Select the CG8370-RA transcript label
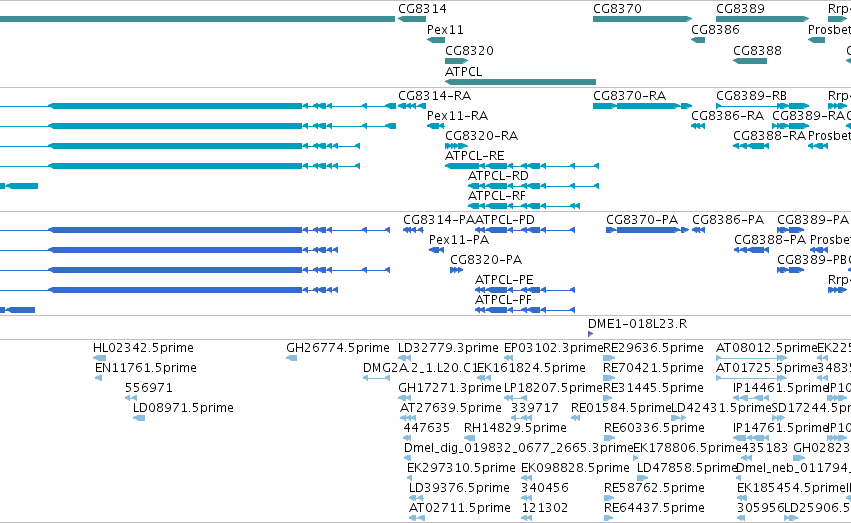 coord(630,96)
